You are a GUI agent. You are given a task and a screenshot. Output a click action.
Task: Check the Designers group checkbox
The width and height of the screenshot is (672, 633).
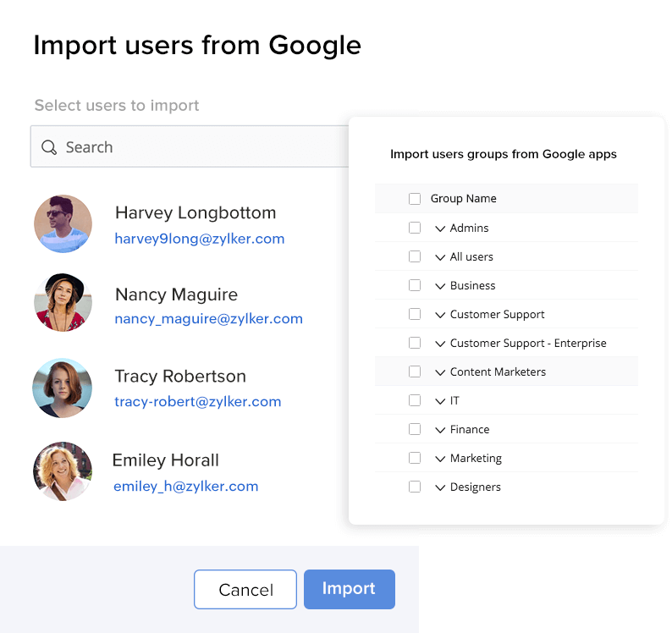415,487
